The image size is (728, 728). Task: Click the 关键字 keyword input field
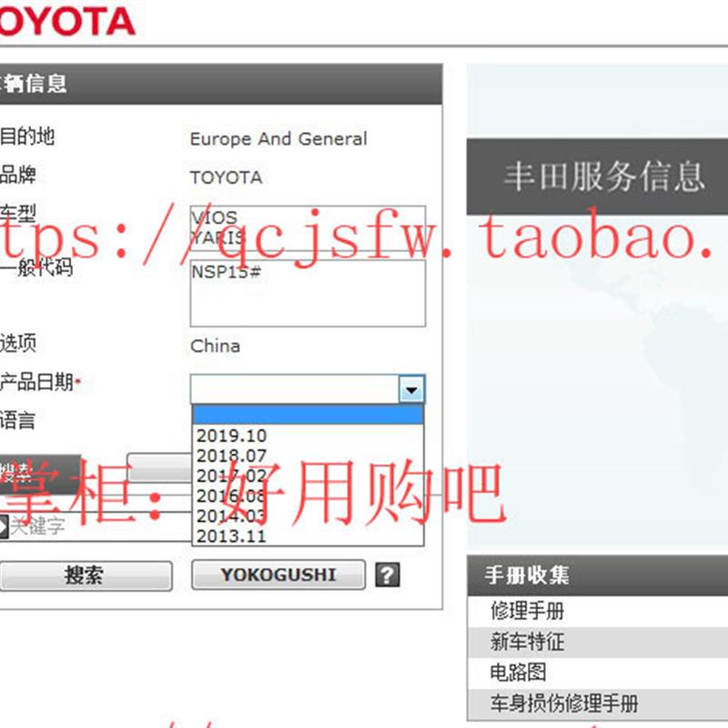[97, 527]
